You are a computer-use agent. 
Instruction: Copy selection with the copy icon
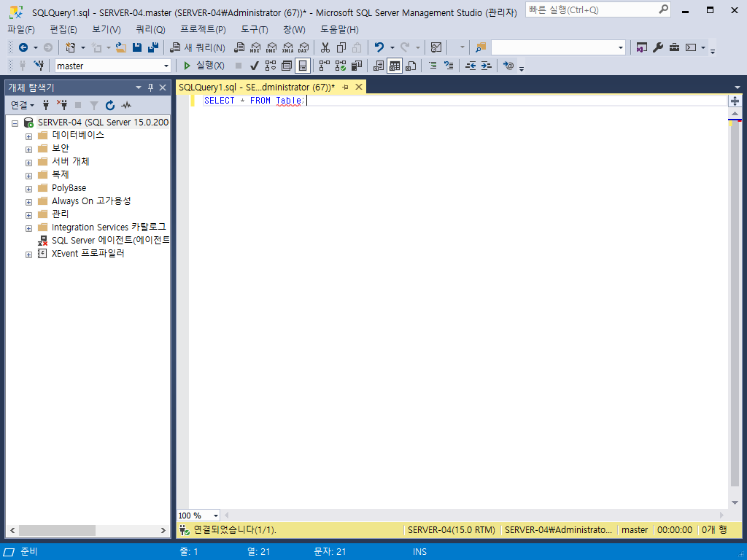pos(341,47)
